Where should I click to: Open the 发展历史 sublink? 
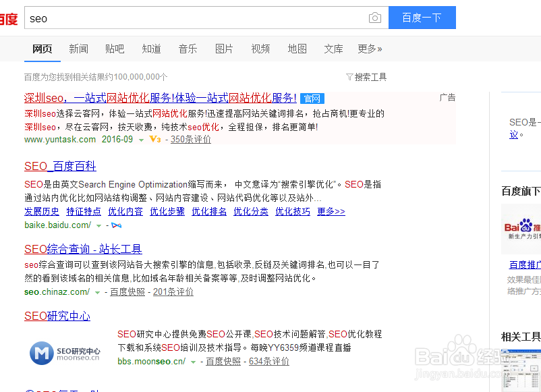(x=42, y=212)
